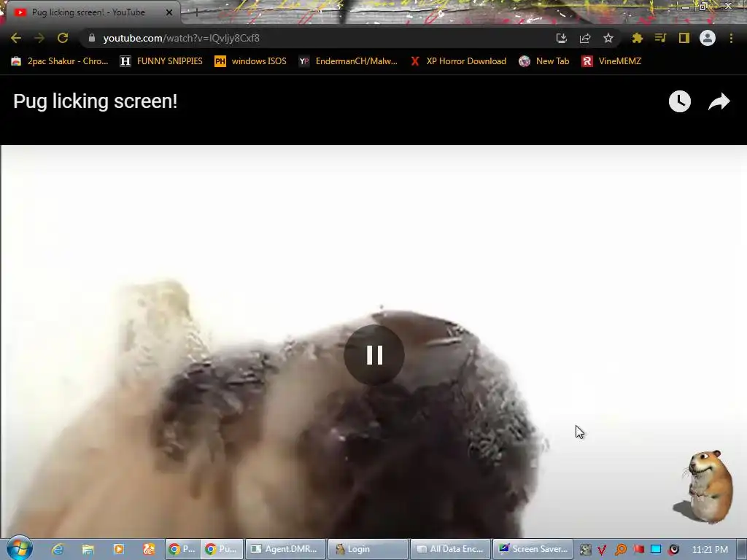The image size is (747, 560).
Task: Click the share page icon in the address bar
Action: (585, 38)
